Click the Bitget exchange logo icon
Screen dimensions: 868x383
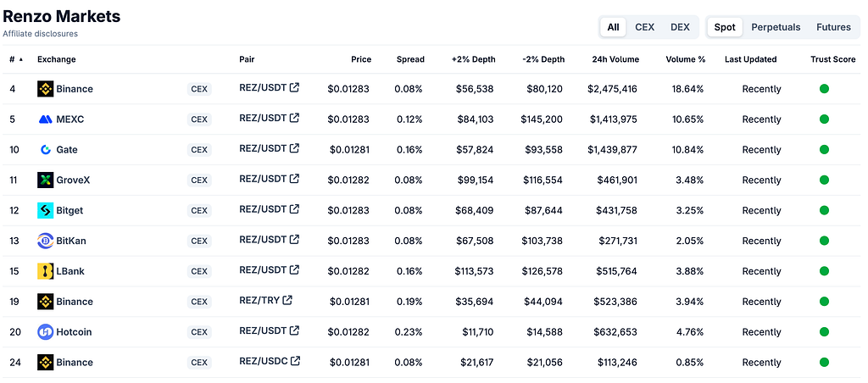tap(46, 210)
